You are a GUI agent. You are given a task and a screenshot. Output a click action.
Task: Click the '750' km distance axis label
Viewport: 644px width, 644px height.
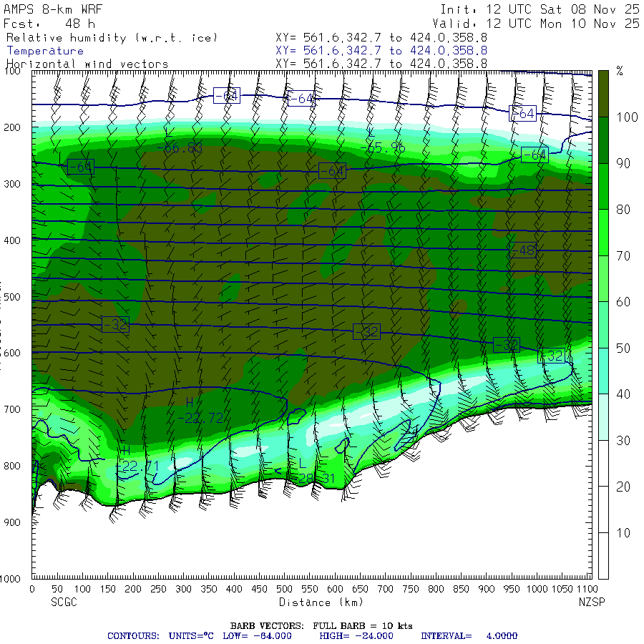click(x=411, y=590)
